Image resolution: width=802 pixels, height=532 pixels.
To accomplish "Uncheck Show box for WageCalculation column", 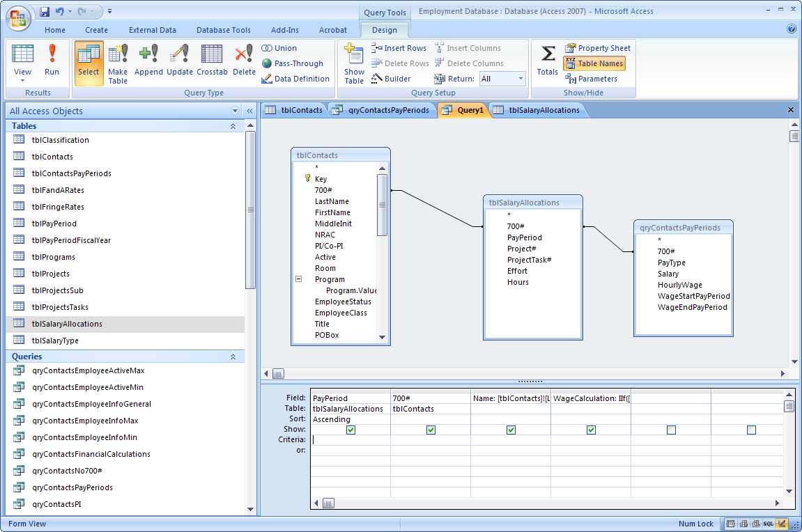I will coord(592,430).
